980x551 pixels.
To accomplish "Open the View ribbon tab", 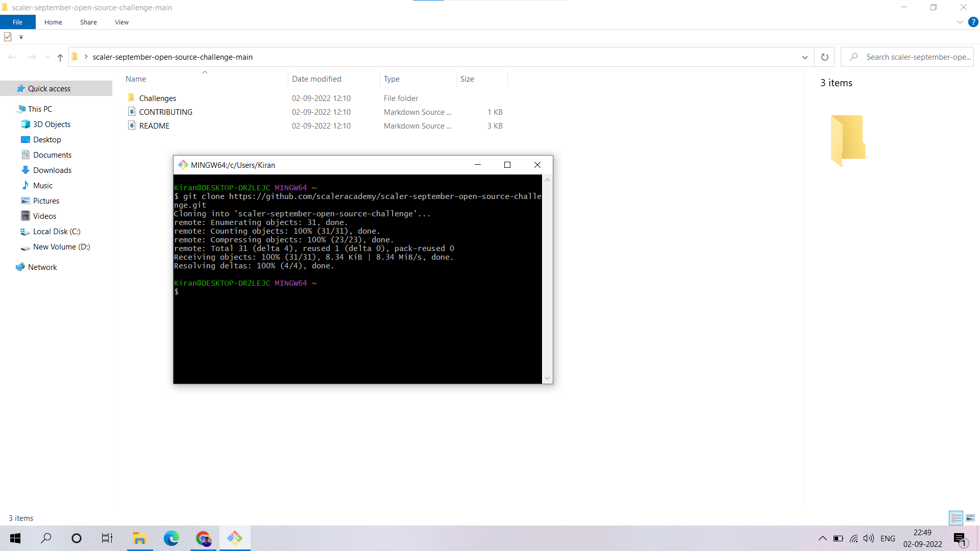I will pyautogui.click(x=121, y=22).
